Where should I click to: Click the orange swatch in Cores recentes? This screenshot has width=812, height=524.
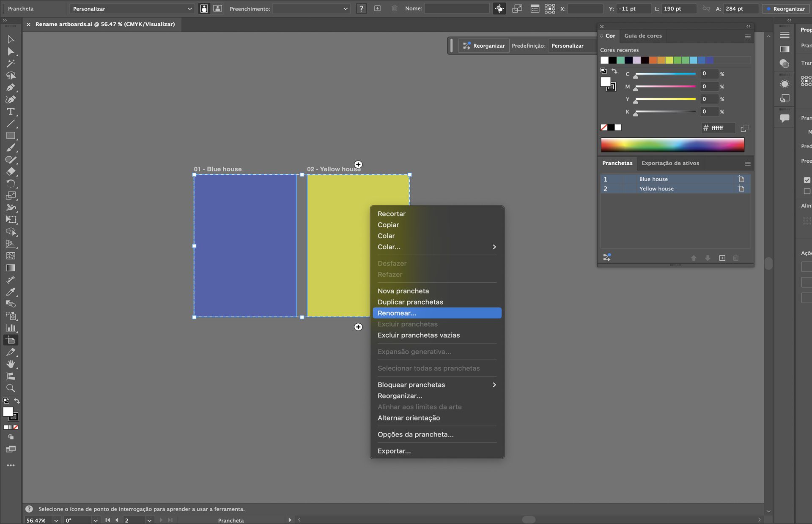pos(653,60)
